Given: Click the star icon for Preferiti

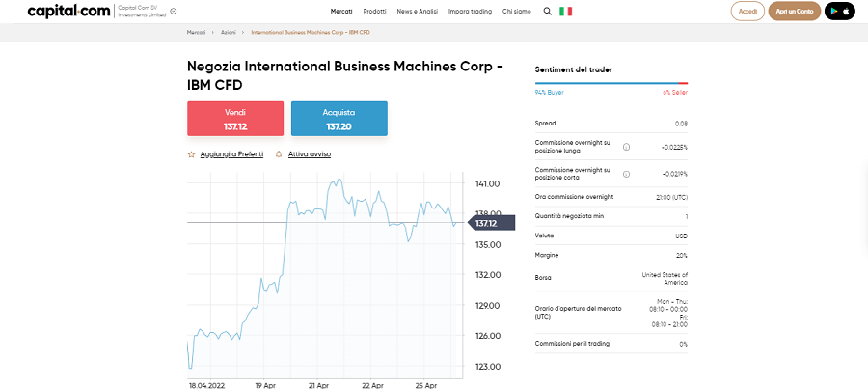Looking at the screenshot, I should pyautogui.click(x=192, y=154).
